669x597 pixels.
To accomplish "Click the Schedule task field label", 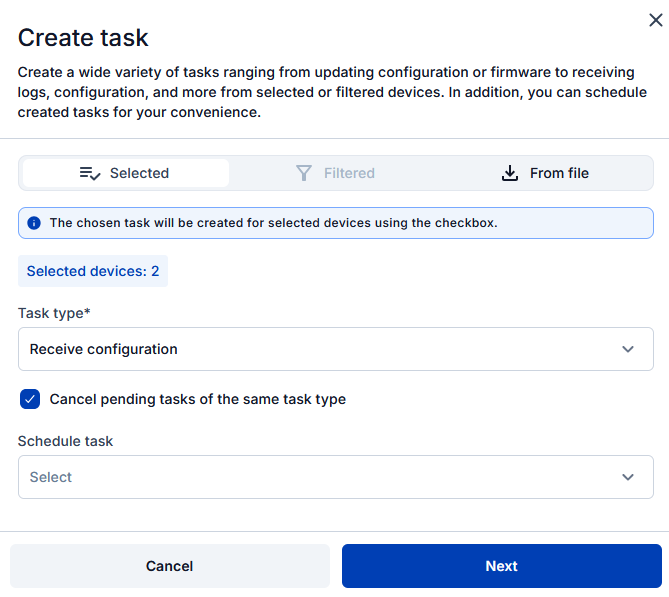I will click(x=66, y=441).
